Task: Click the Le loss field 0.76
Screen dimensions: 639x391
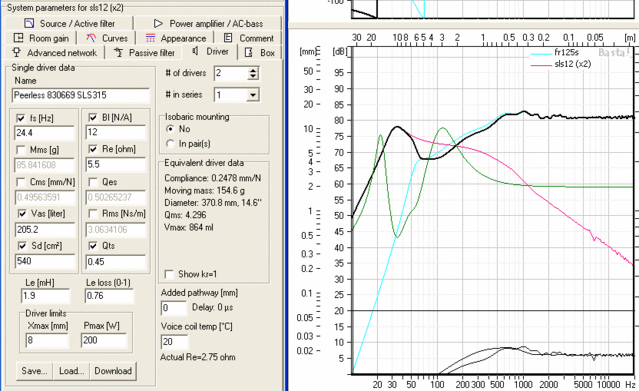Action: (x=109, y=296)
